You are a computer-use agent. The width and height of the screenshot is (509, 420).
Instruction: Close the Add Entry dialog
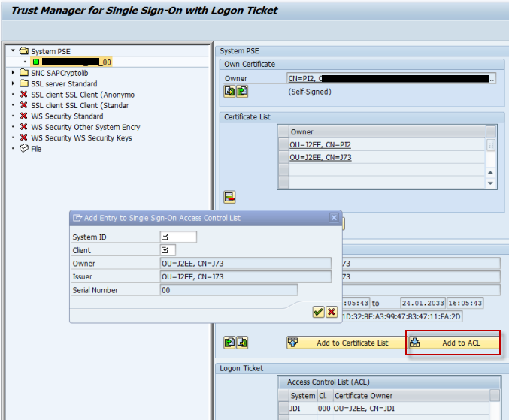[x=334, y=217]
